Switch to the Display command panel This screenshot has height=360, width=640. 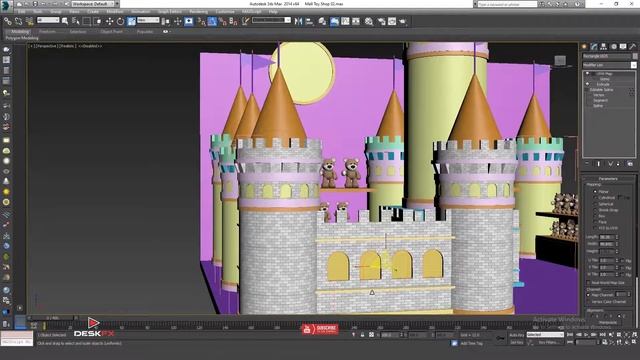(x=623, y=47)
